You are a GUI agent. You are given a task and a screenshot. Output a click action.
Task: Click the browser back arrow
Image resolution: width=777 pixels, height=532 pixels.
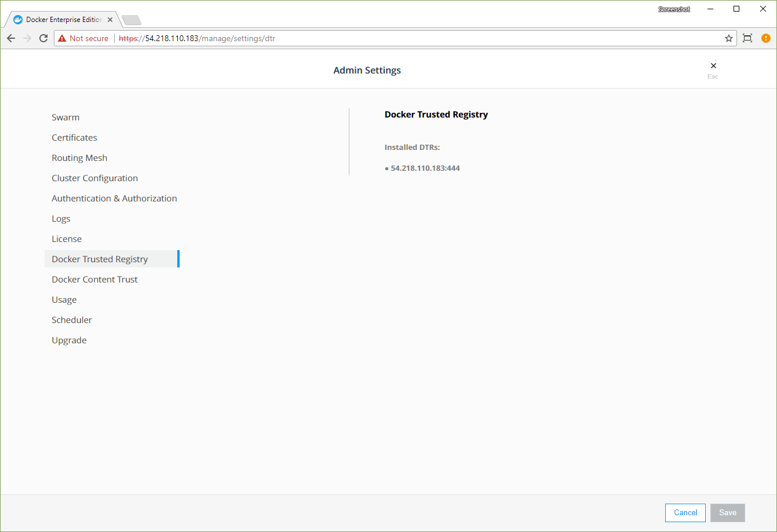click(11, 38)
